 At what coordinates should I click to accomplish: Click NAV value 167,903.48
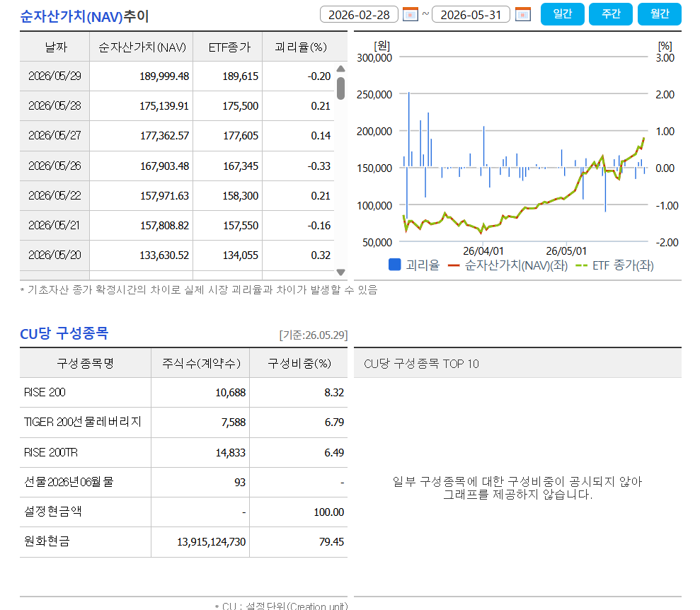pos(164,166)
